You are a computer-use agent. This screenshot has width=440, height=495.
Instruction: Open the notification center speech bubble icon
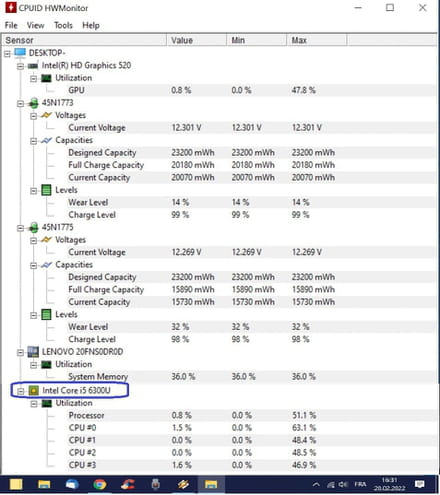419,484
